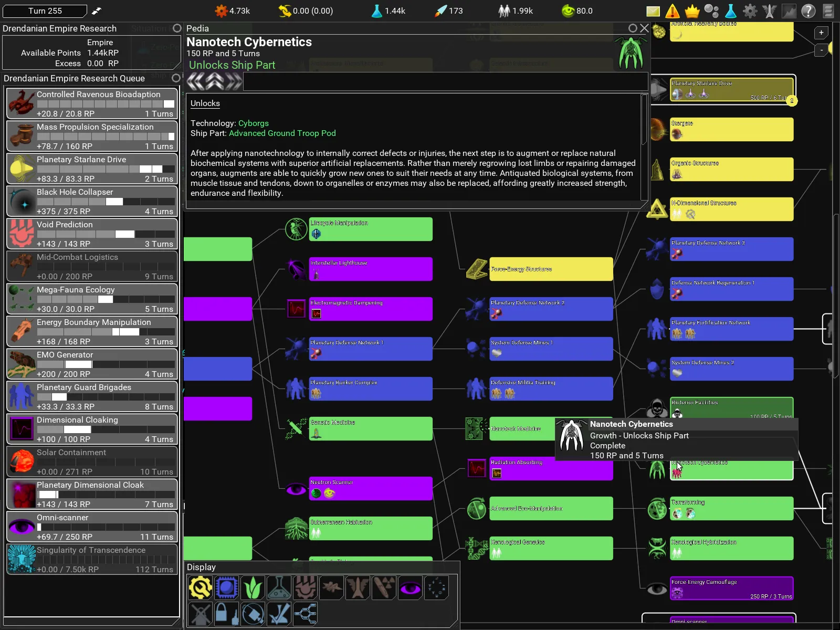Click Omni-scanner progress bar in queue
Viewport: 840px width, 630px height.
coord(106,527)
